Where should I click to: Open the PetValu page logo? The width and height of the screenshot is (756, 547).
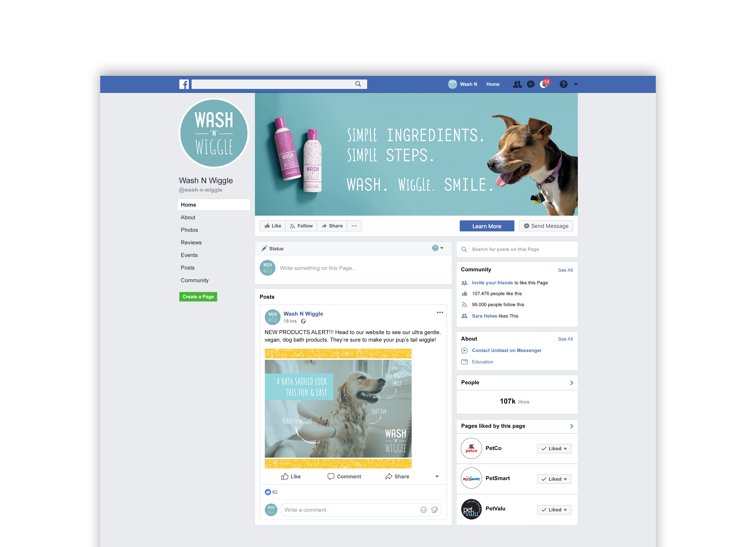pyautogui.click(x=471, y=509)
